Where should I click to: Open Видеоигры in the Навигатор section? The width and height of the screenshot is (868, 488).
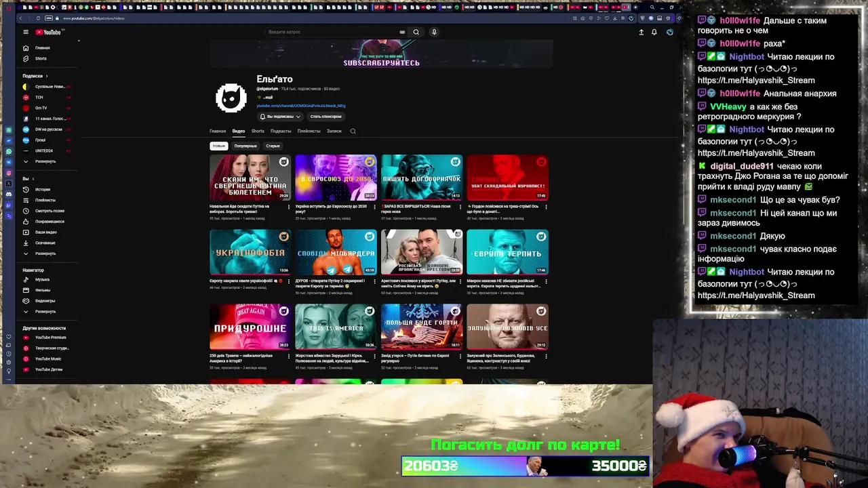pos(45,301)
